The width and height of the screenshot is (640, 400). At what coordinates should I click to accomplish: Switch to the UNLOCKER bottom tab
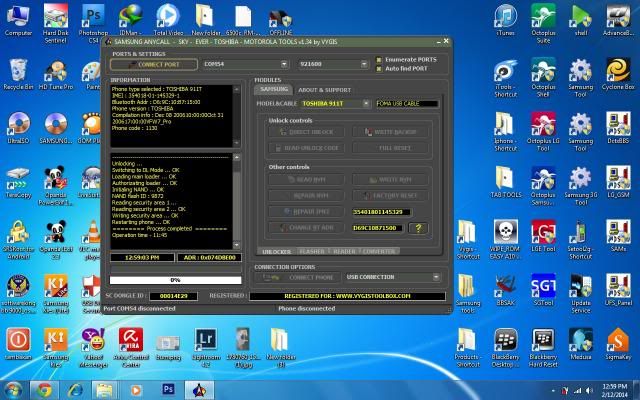(x=277, y=251)
